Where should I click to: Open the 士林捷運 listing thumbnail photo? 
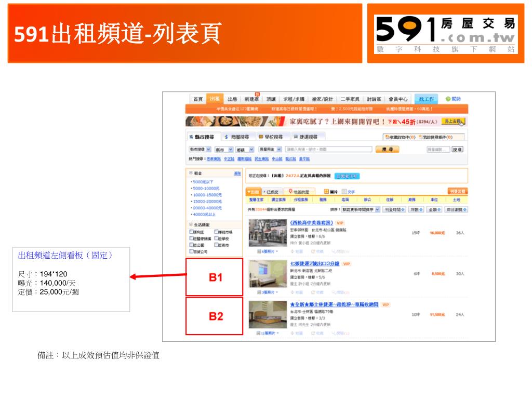pyautogui.click(x=268, y=314)
